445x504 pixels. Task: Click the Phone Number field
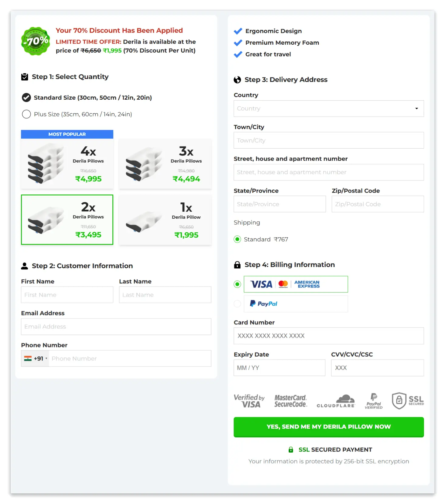[130, 358]
